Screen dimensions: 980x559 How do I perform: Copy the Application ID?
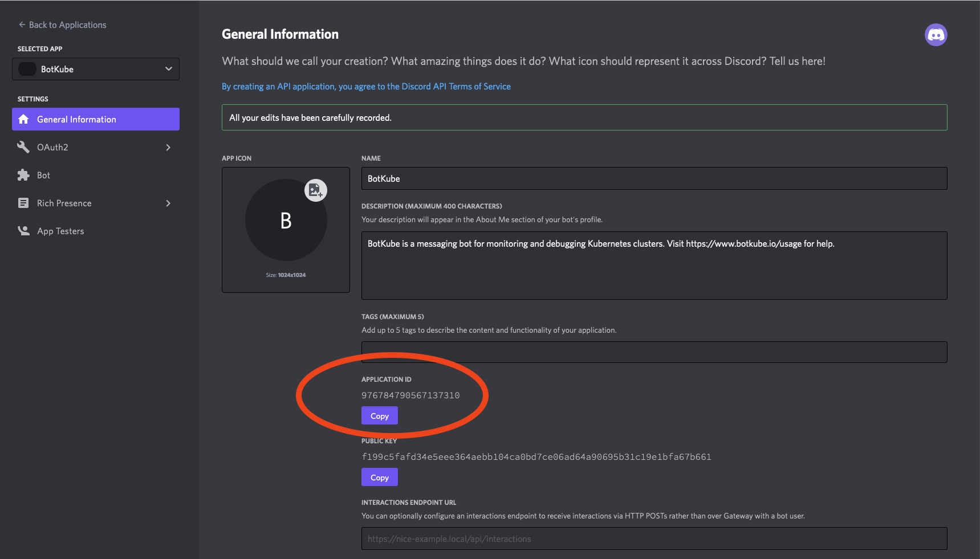point(379,415)
